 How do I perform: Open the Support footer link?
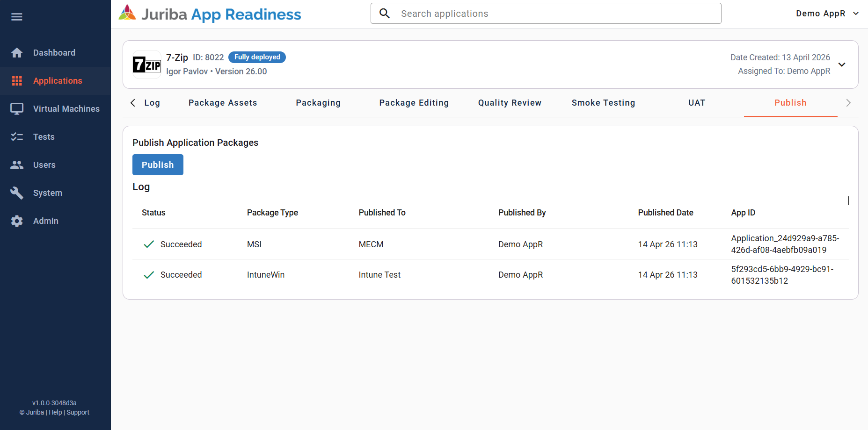point(78,412)
